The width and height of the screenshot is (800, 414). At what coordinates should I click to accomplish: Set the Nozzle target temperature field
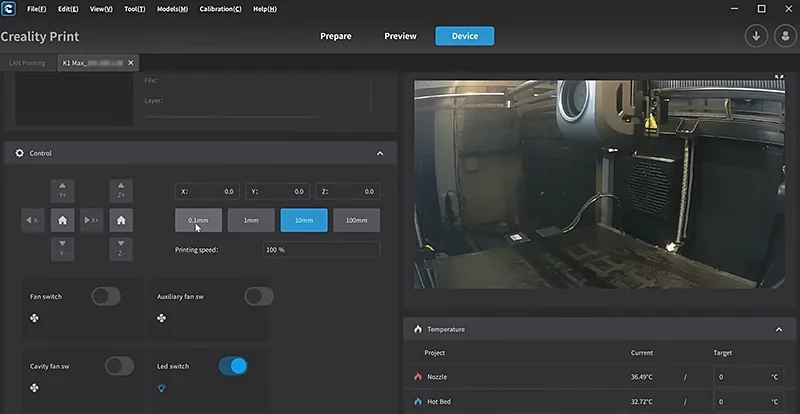tap(747, 377)
